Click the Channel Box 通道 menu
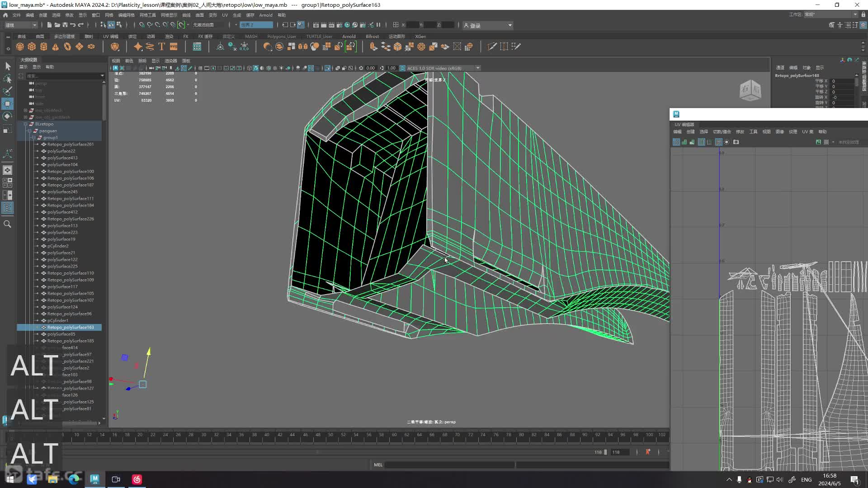 [x=780, y=68]
